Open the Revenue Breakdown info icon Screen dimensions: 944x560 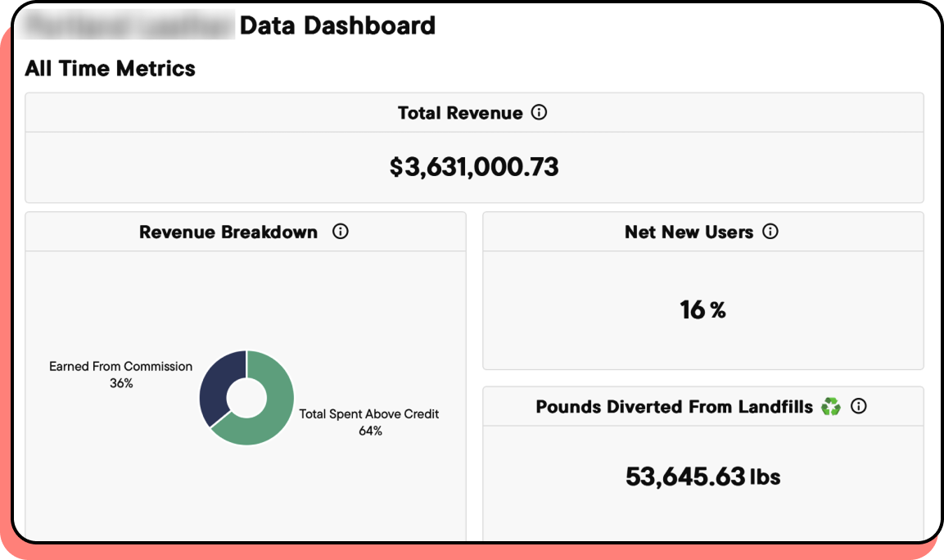(340, 231)
